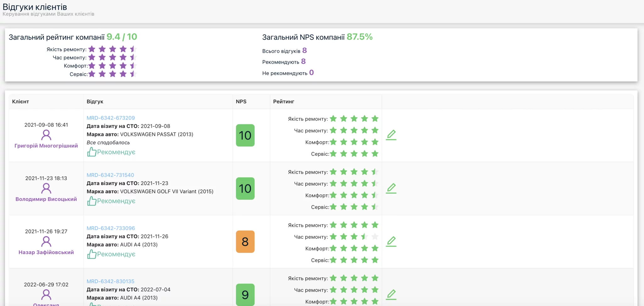This screenshot has height=306, width=644.
Task: Click user avatar icon above Володимир Висоцький
Action: pyautogui.click(x=46, y=189)
